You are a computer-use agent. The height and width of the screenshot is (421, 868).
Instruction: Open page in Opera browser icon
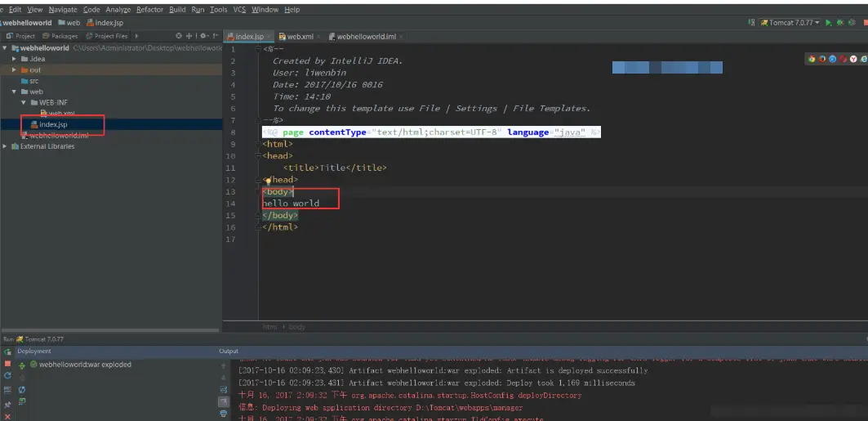(843, 59)
